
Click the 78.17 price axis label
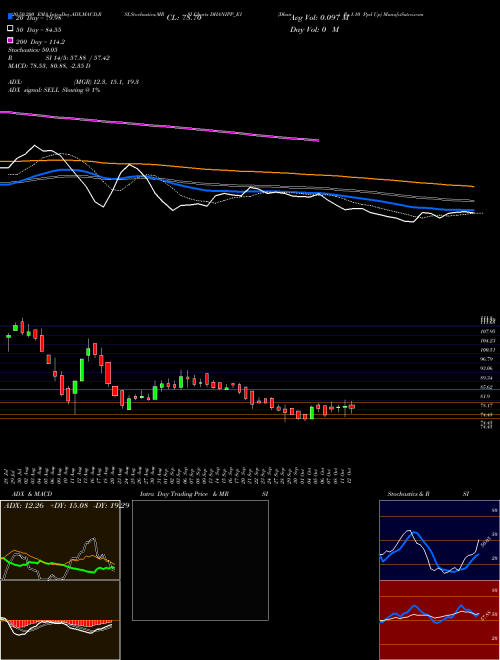(487, 405)
